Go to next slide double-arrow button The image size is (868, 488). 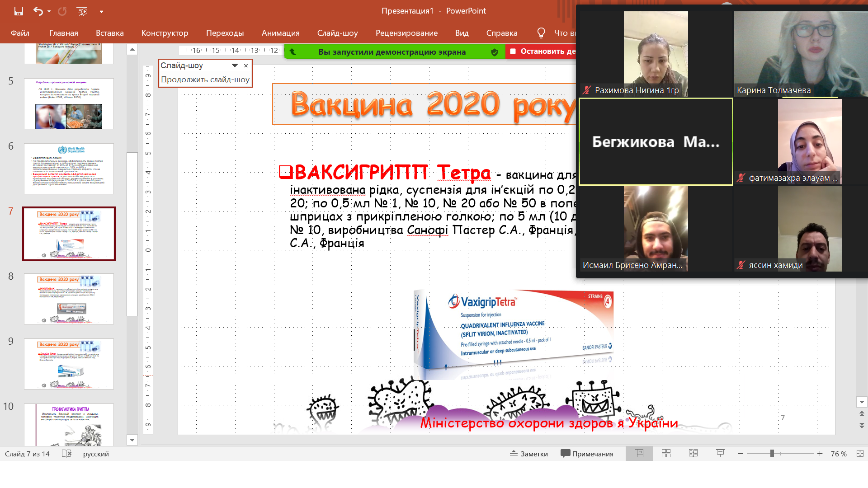[862, 426]
